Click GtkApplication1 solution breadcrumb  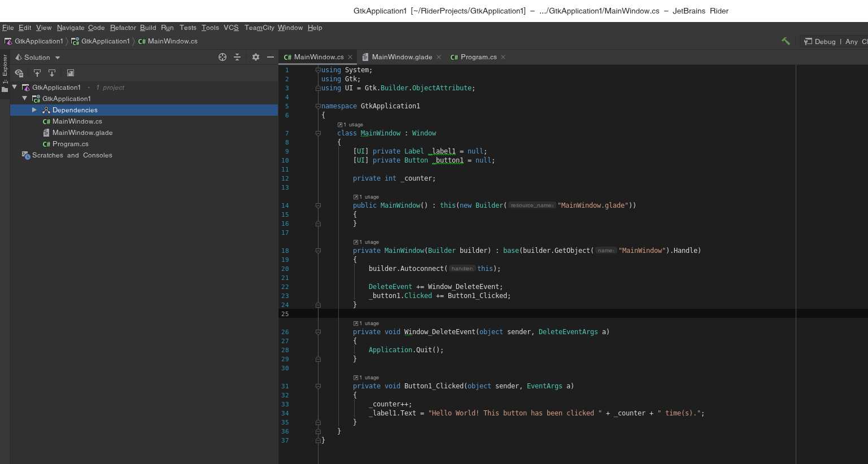click(x=34, y=41)
